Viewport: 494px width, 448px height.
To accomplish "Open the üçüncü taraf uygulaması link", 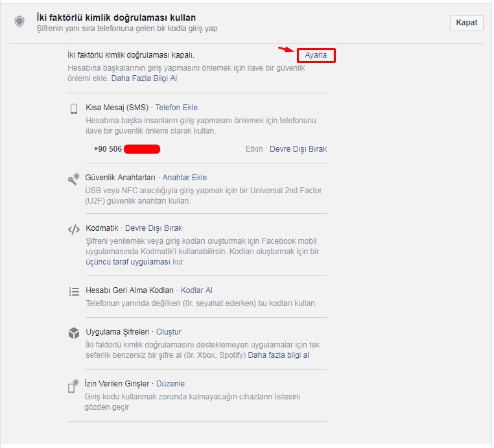I will 127,262.
